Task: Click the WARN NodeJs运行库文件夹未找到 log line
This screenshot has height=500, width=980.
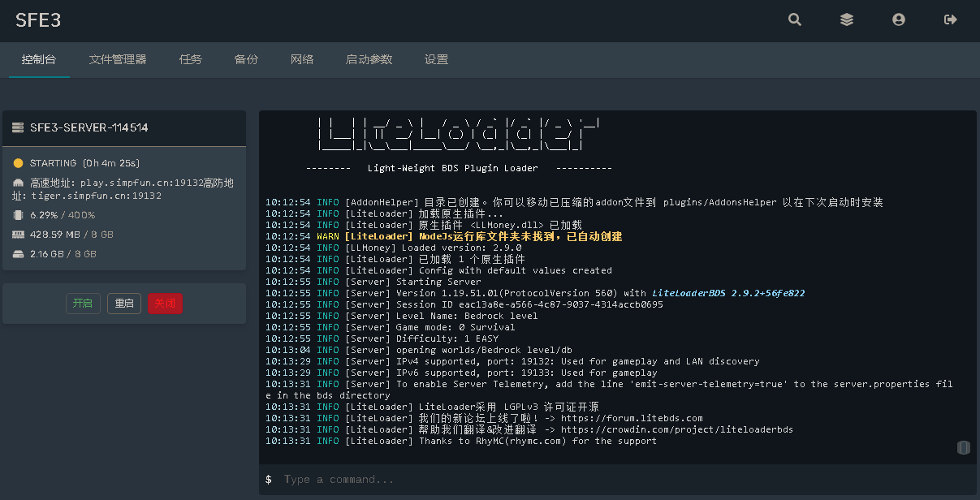Action: [443, 236]
